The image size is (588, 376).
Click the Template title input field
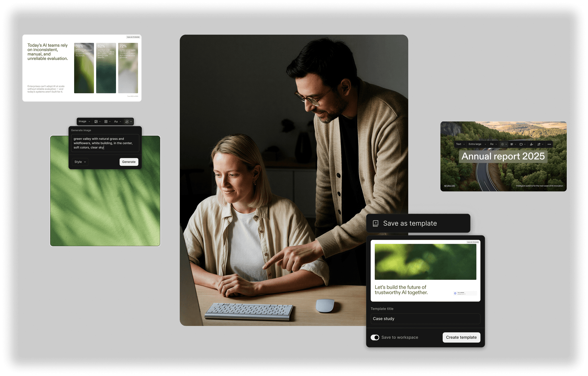tap(425, 319)
